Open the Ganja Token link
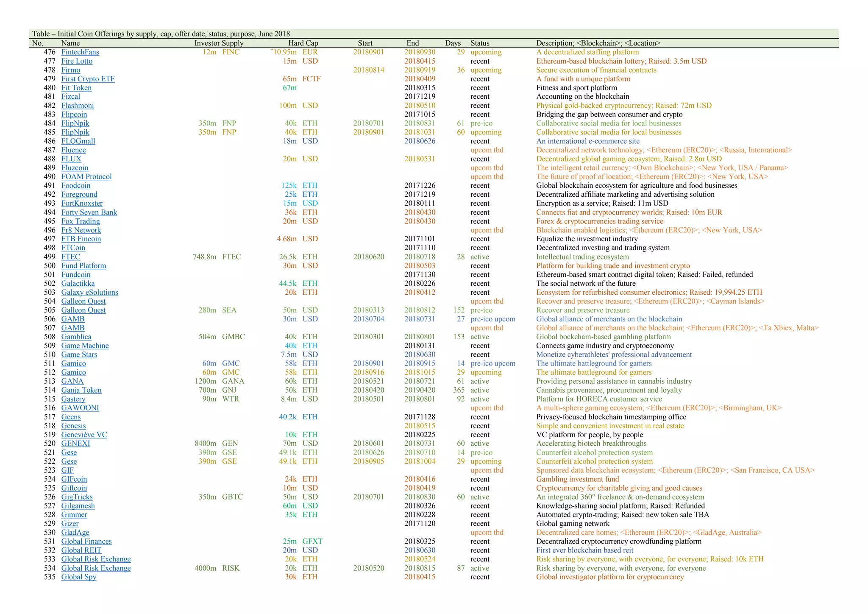Viewport: 868px width, 614px height. 81,390
